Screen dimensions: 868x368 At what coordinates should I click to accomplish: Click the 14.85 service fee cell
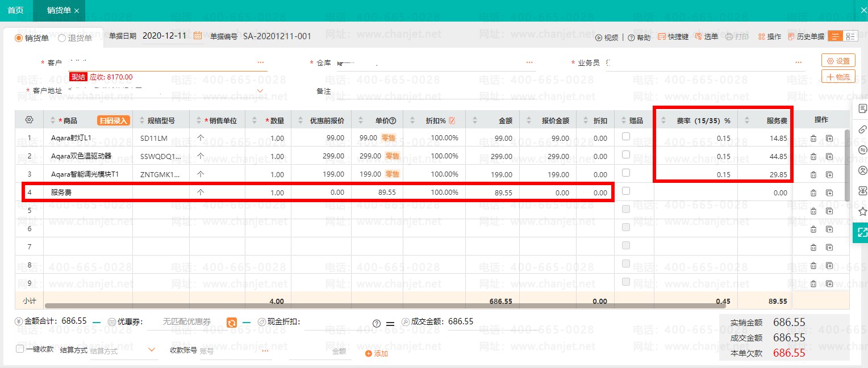(x=765, y=138)
